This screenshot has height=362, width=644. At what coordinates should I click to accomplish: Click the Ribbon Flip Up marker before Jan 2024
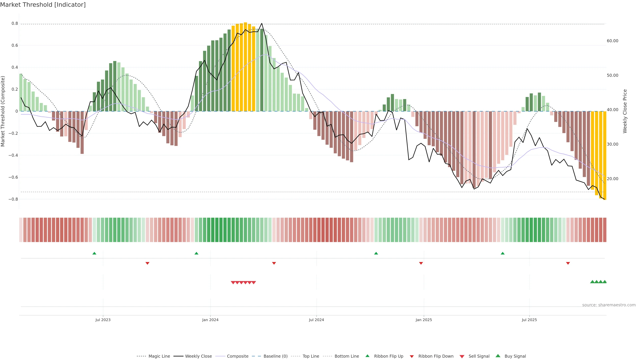click(197, 253)
